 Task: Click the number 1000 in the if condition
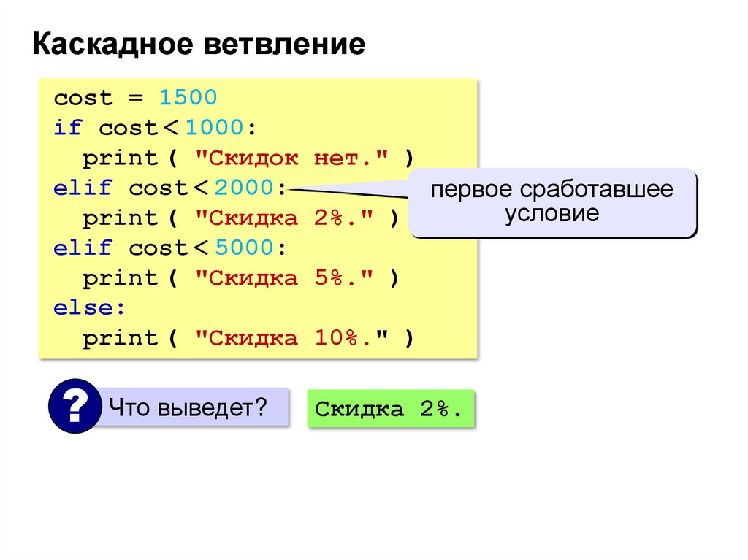215,128
